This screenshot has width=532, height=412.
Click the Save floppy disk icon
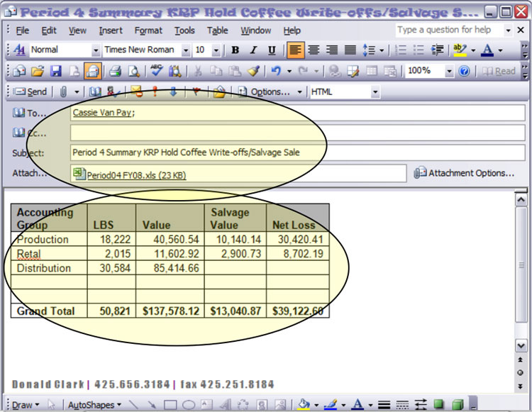[x=56, y=71]
